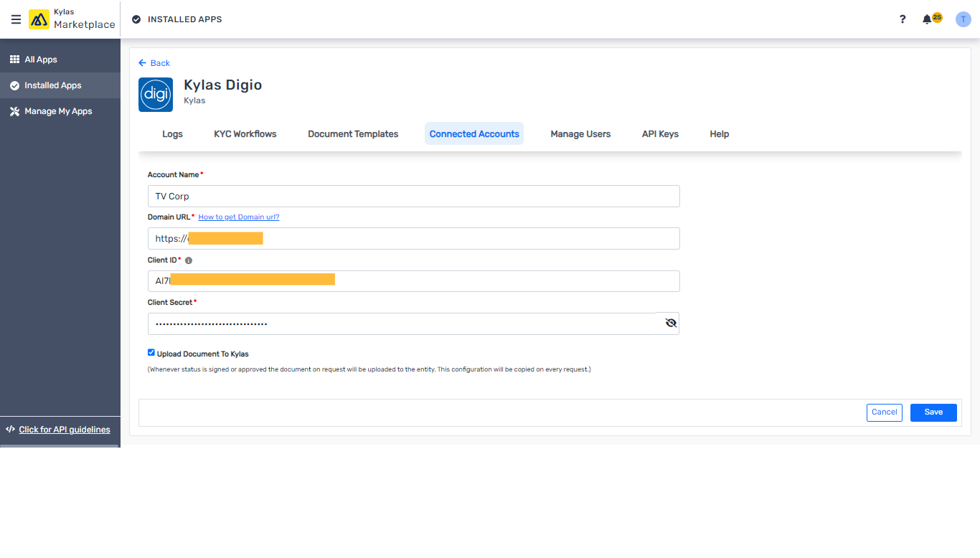The image size is (980, 558).
Task: Click the help question mark icon
Action: pos(902,19)
